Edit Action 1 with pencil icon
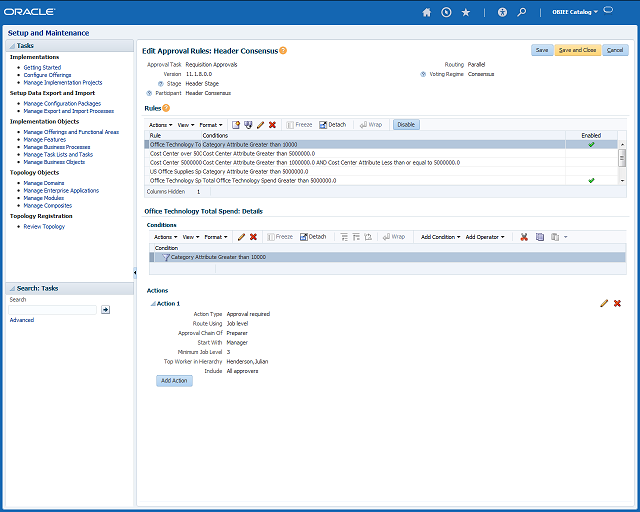This screenshot has height=512, width=640. point(604,303)
